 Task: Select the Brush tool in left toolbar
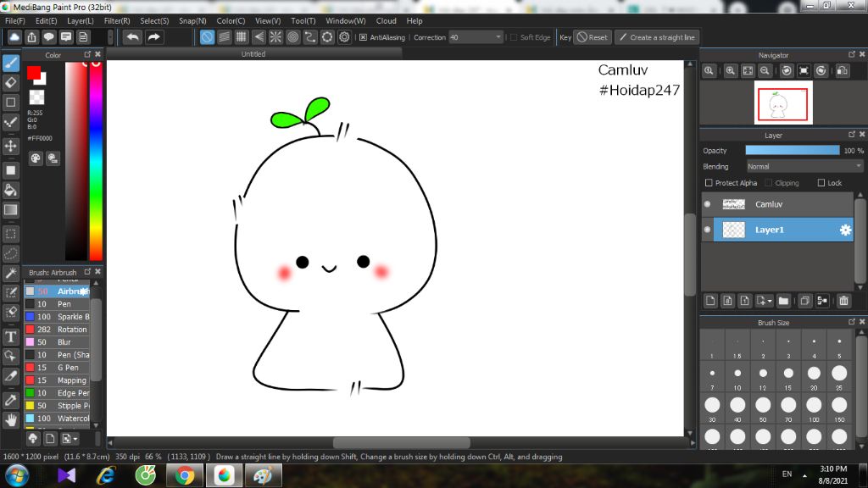(10, 63)
